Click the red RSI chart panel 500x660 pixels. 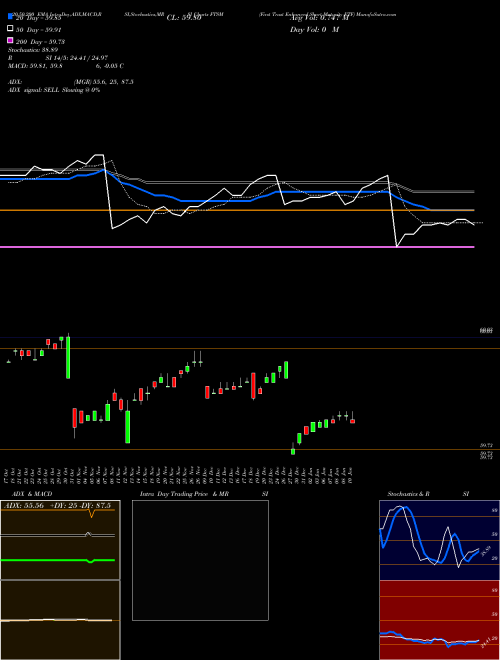pyautogui.click(x=439, y=620)
